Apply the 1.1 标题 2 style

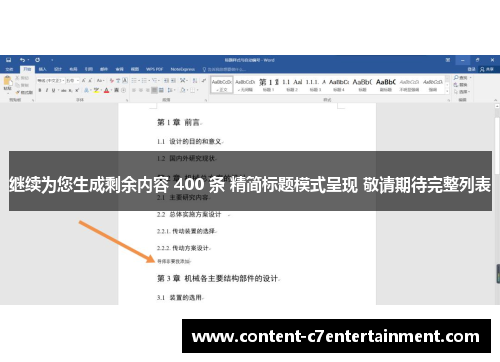click(x=292, y=85)
